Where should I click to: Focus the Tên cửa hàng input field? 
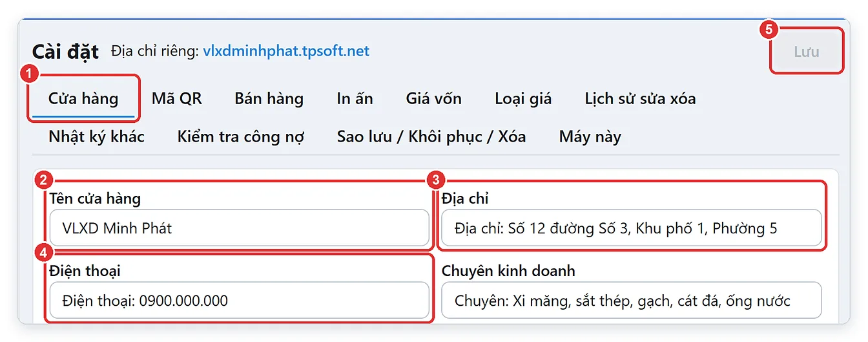[240, 228]
